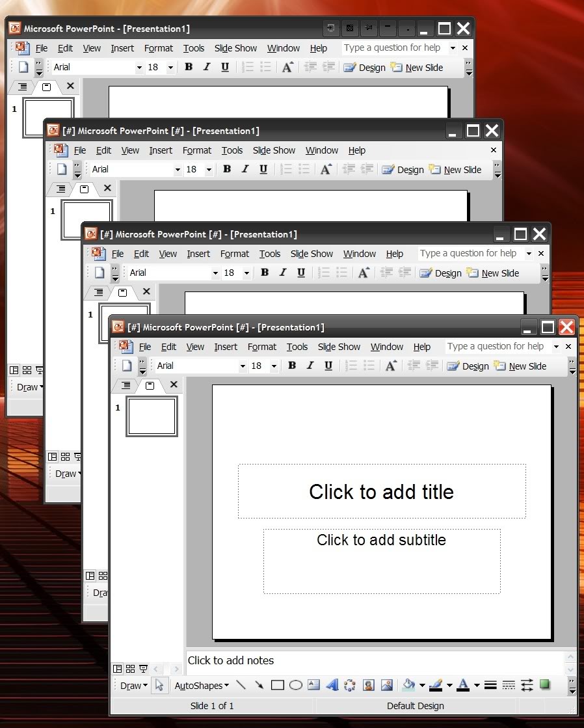Toggle Italic in the second window
The width and height of the screenshot is (584, 728).
pyautogui.click(x=245, y=169)
